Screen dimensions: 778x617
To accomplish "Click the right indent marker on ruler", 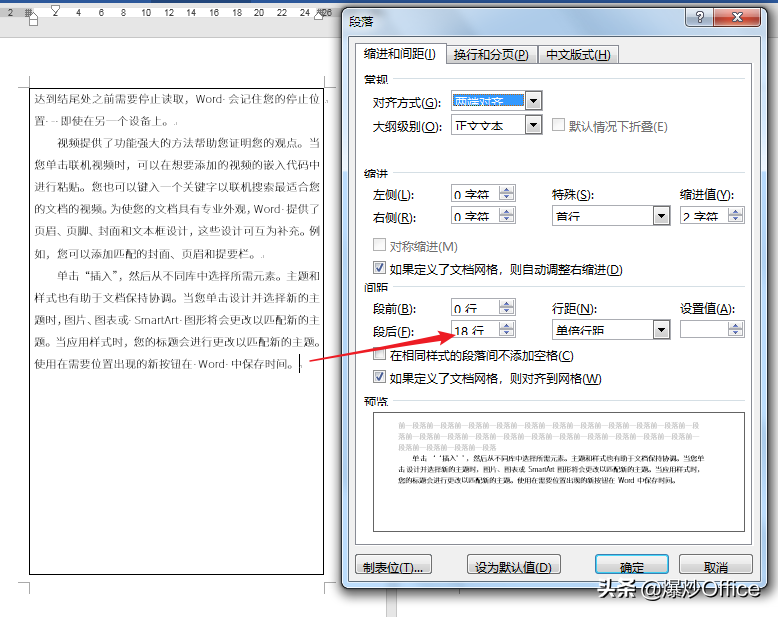I will tap(319, 15).
